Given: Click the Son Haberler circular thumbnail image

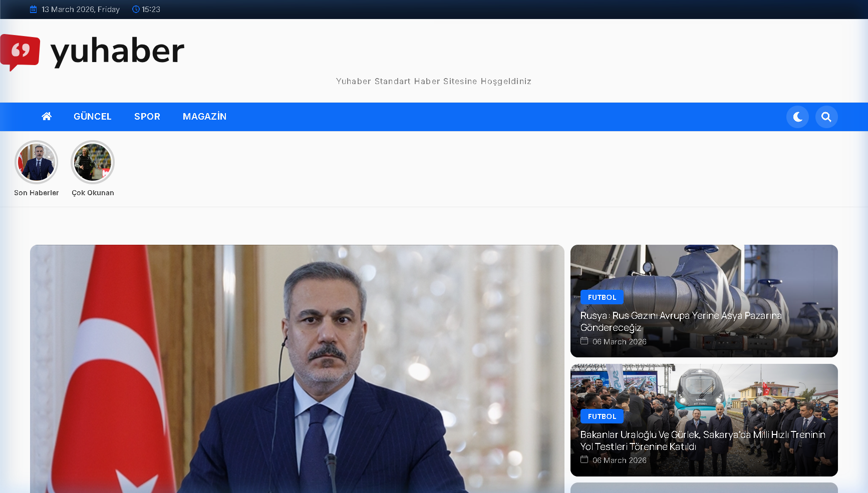Looking at the screenshot, I should [x=36, y=162].
